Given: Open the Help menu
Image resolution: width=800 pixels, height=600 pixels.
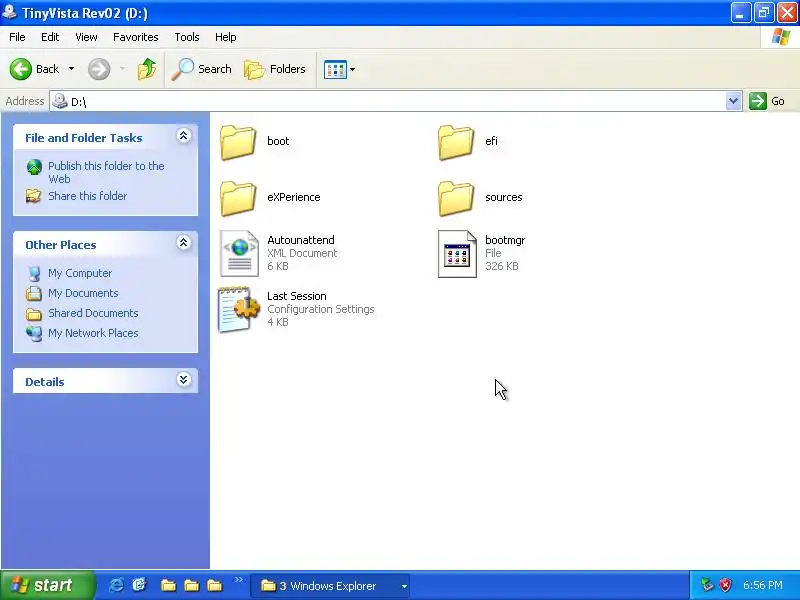Looking at the screenshot, I should (226, 37).
